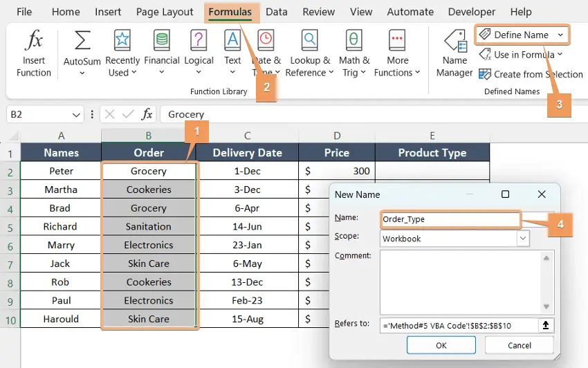Open More Functions menu
Viewport: 588px width, 368px height.
(397, 53)
